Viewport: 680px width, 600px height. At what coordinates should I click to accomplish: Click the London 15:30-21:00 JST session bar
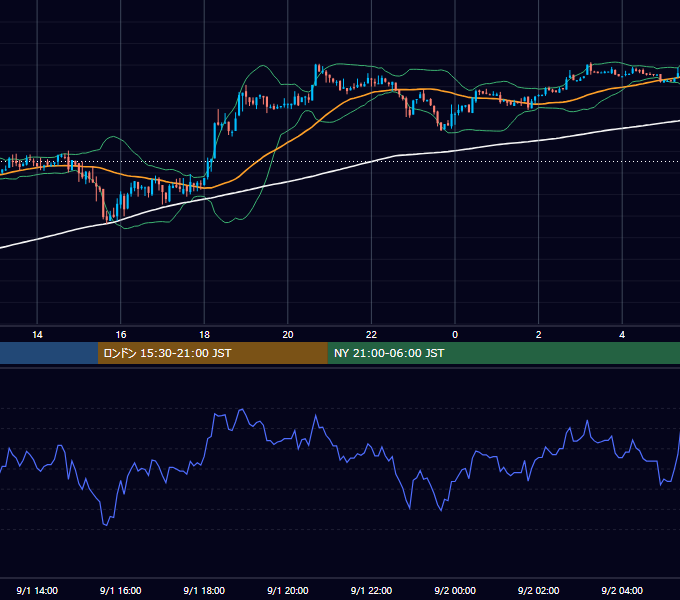pyautogui.click(x=212, y=353)
